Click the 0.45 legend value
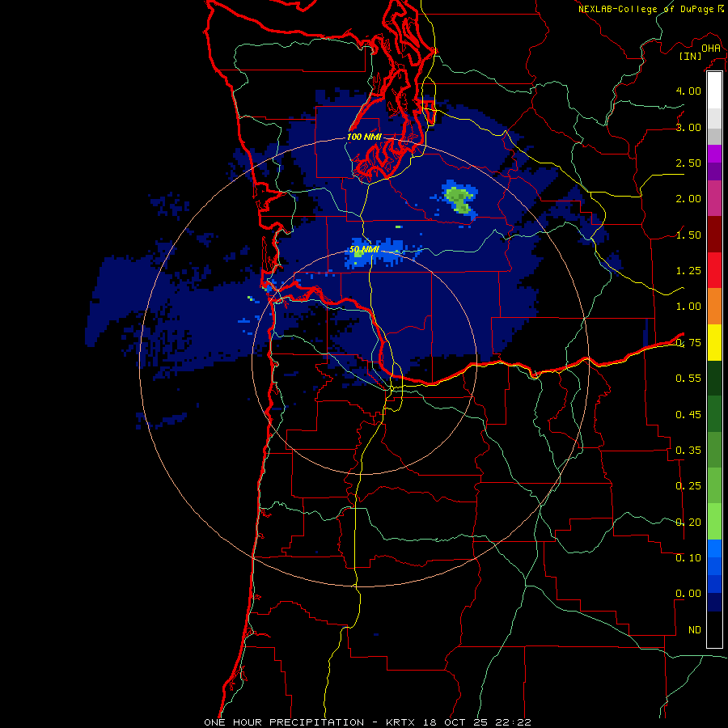728x728 pixels. [x=688, y=415]
